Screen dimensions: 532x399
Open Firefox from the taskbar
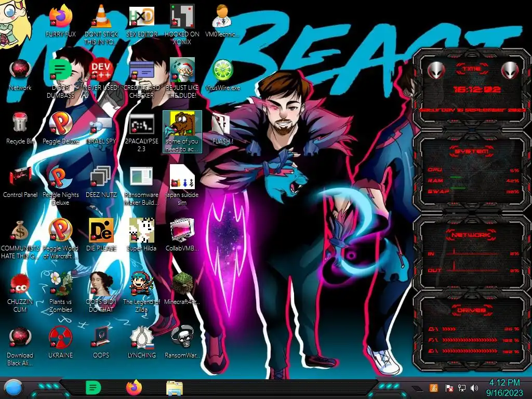134,388
